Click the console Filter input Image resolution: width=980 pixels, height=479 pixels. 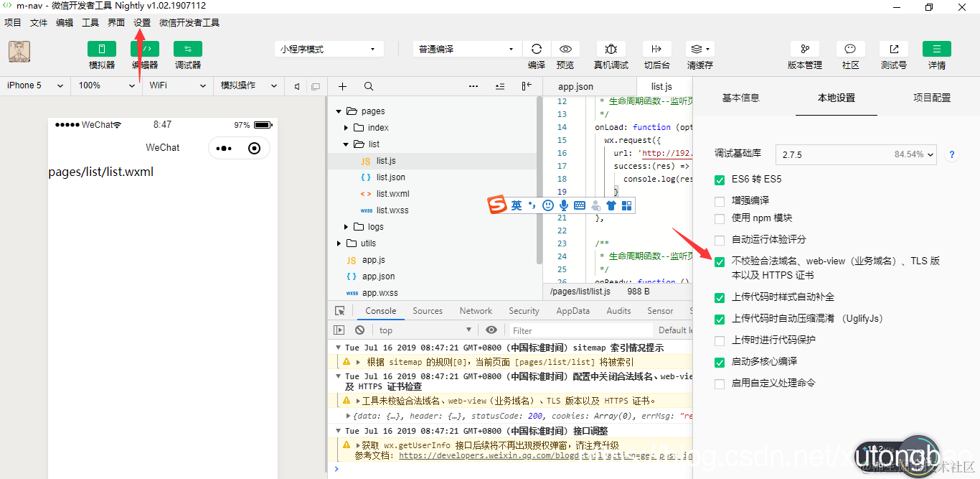[x=581, y=330]
